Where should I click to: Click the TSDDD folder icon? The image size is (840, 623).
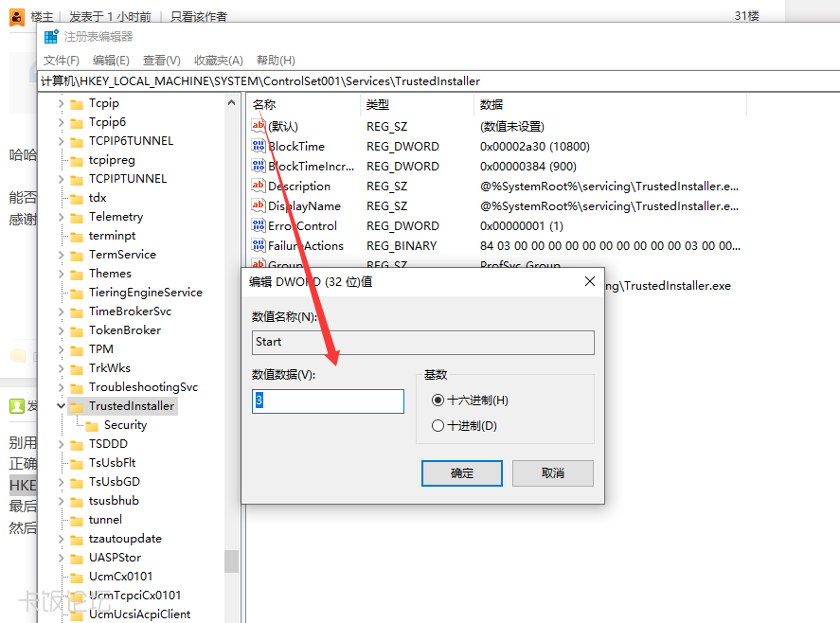click(x=77, y=445)
